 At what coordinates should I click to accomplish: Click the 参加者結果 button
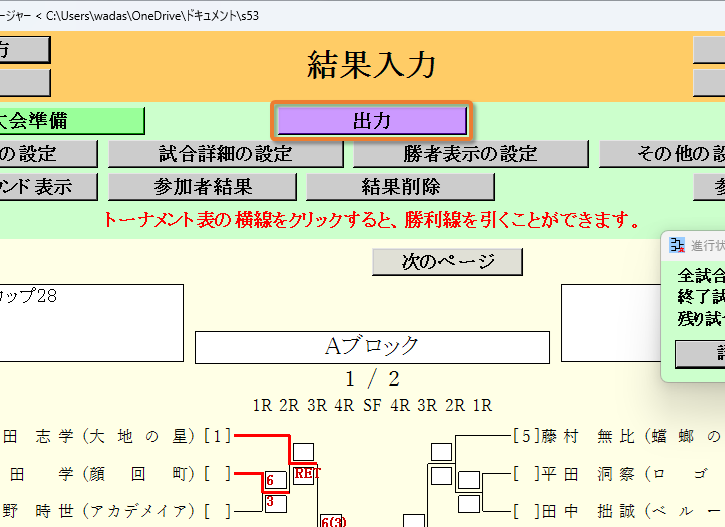pyautogui.click(x=202, y=187)
